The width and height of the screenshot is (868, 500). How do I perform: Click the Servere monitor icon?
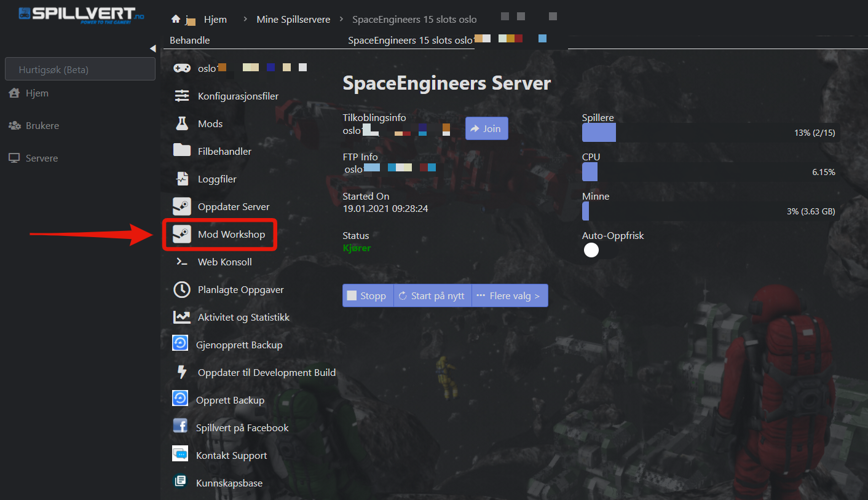(x=14, y=158)
